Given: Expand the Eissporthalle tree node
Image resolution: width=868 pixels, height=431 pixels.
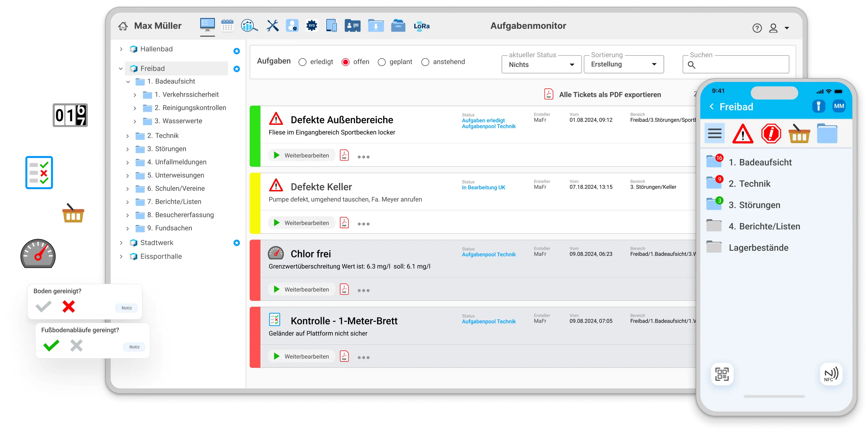Looking at the screenshot, I should (x=121, y=256).
